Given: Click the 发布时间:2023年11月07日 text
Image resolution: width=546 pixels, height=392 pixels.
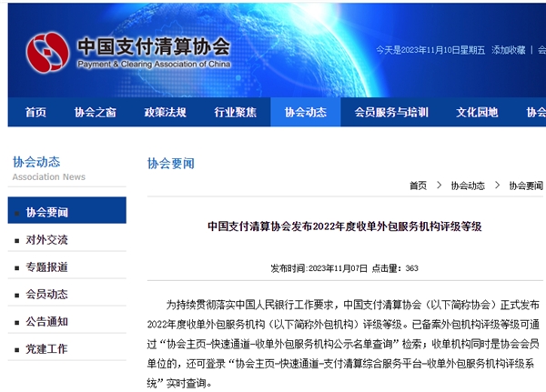Looking at the screenshot, I should tap(318, 268).
